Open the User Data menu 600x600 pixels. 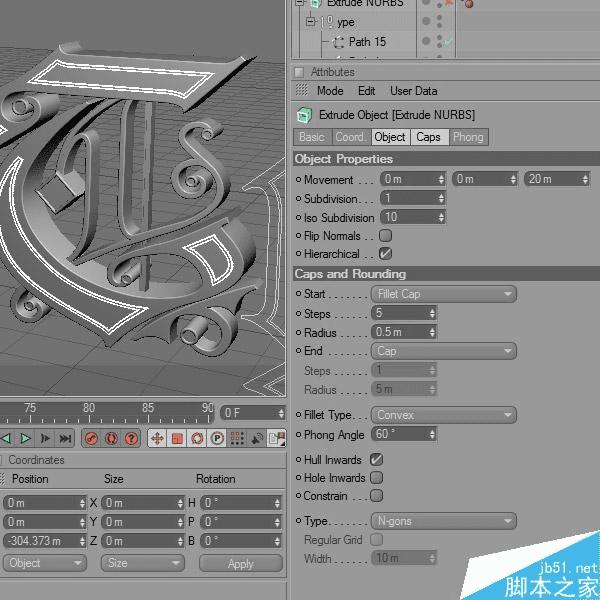tap(414, 91)
